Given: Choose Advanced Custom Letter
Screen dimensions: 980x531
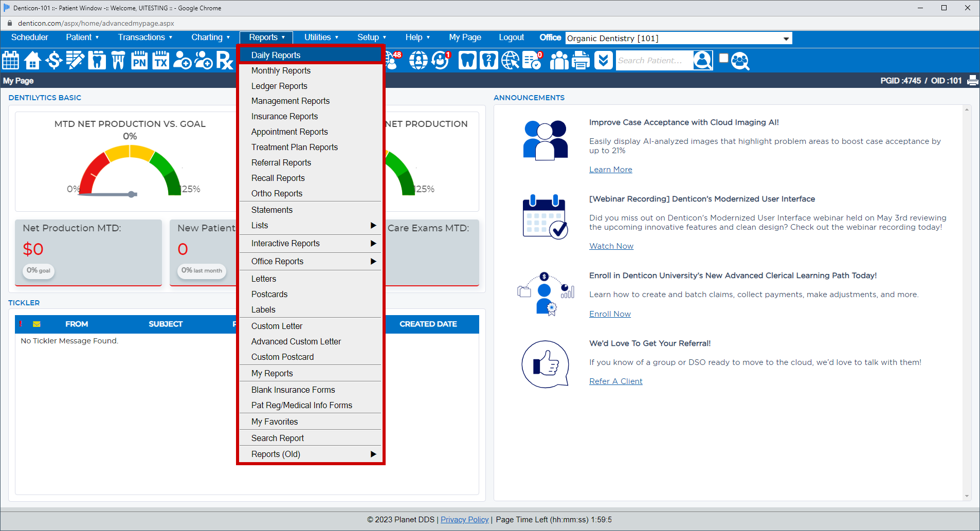Looking at the screenshot, I should click(x=311, y=342).
